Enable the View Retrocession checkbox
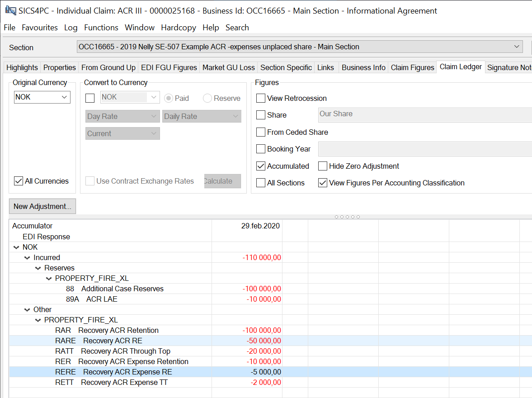532x398 pixels. pyautogui.click(x=261, y=98)
